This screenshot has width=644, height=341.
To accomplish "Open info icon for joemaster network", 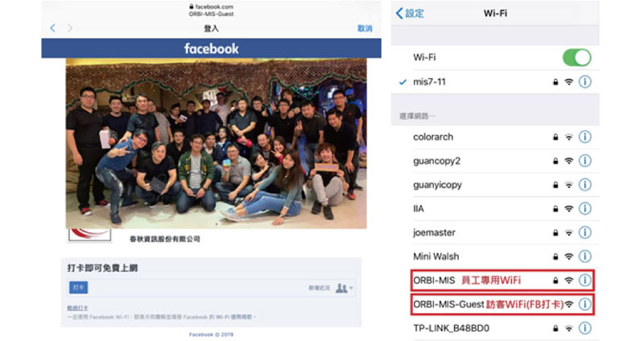I will (x=585, y=232).
